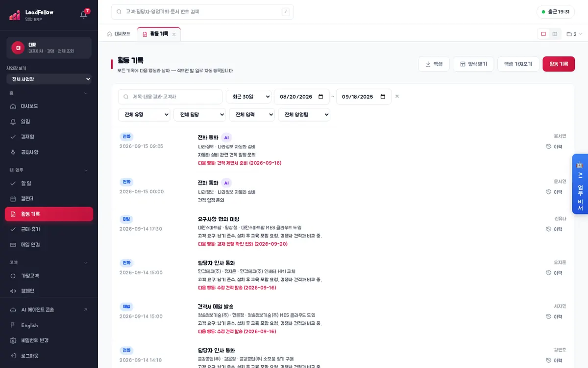This screenshot has height=368, width=588.
Task: Click 다음 행동: 견적 제안서 준비 (2026-09-16)
Action: 240,163
